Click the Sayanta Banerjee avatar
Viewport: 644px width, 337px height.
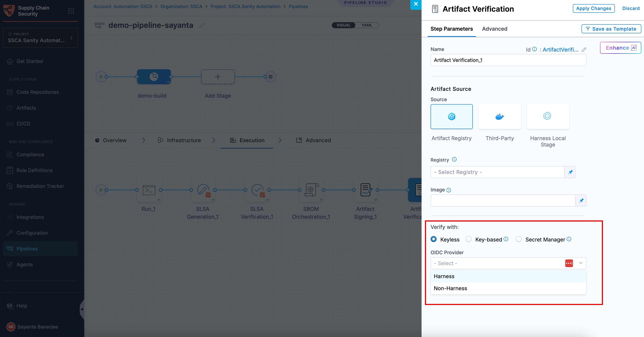coord(11,326)
